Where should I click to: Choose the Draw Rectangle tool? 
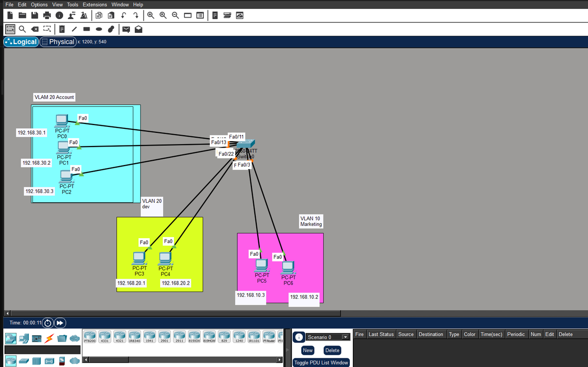coord(87,29)
